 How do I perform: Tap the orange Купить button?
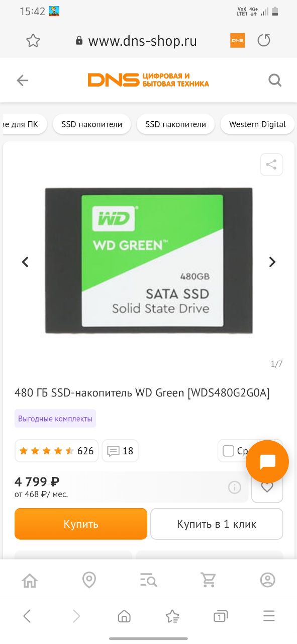point(81,524)
